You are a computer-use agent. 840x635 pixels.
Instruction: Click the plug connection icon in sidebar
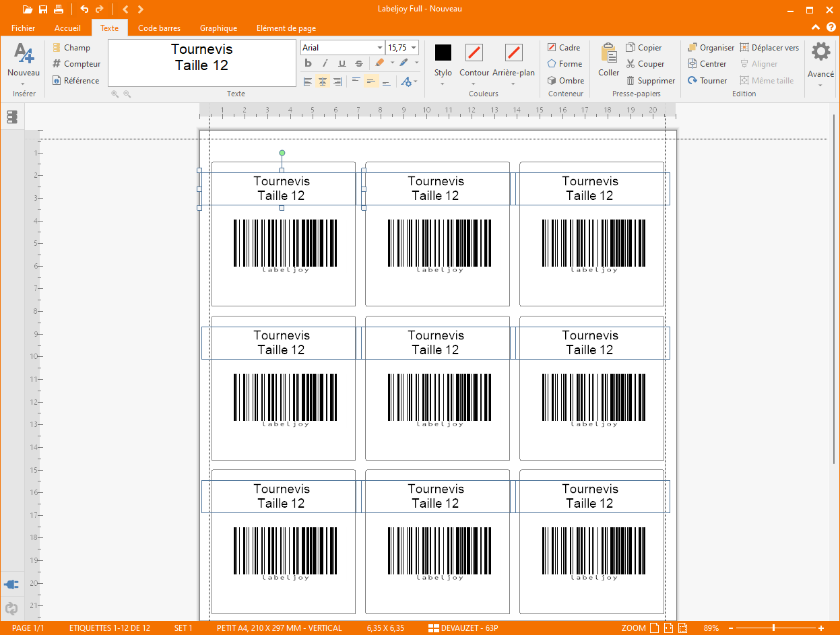[11, 584]
